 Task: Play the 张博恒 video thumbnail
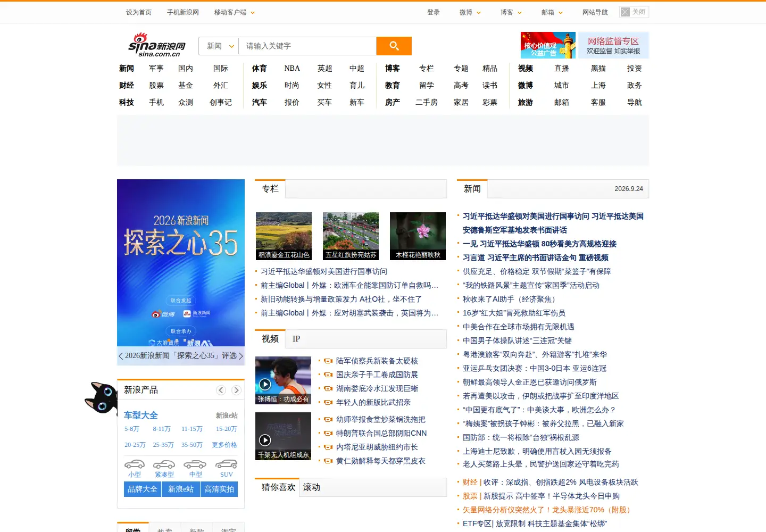(x=283, y=380)
